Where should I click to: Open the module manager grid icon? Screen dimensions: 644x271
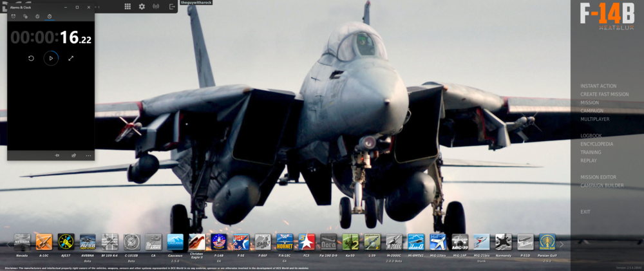pos(128,6)
